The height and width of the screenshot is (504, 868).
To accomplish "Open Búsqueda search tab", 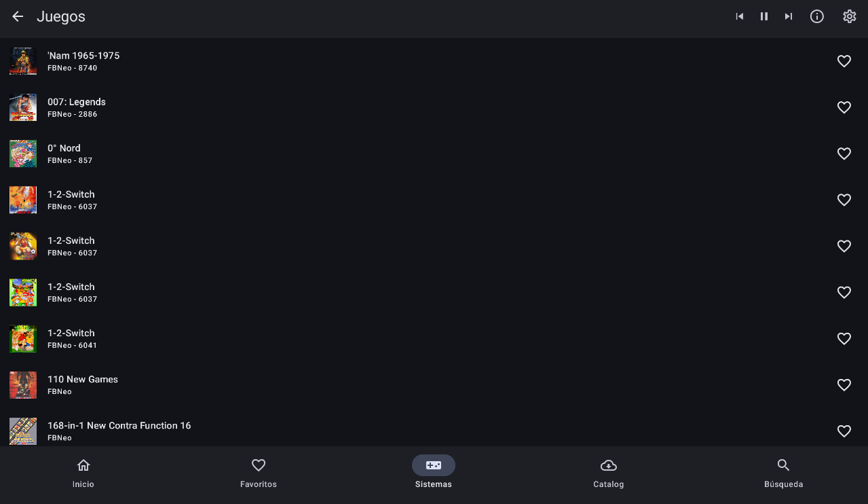I will pyautogui.click(x=784, y=473).
